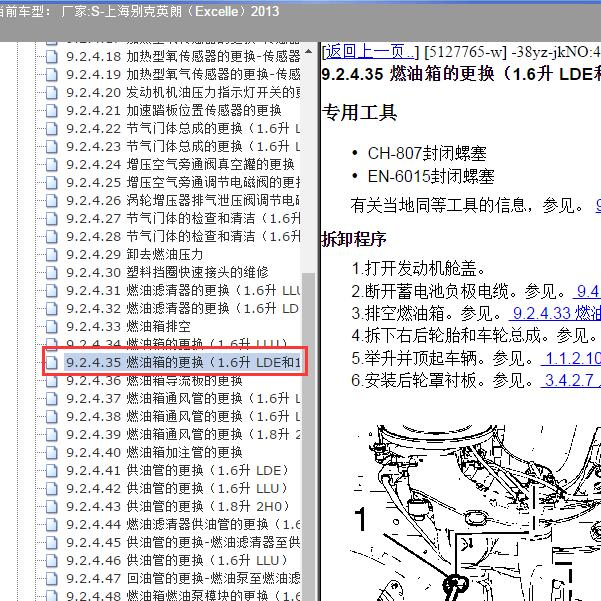
Task: Click CH-807封闭螺塞 text
Action: tap(427, 154)
